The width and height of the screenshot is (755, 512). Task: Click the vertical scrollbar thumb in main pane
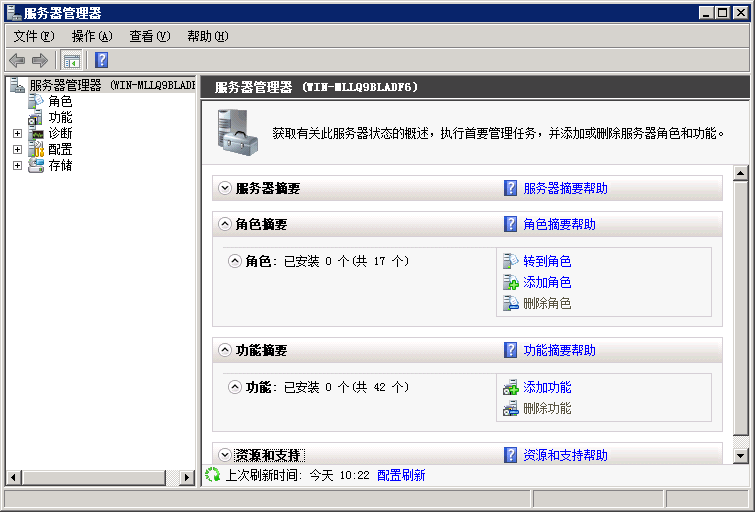[741, 307]
